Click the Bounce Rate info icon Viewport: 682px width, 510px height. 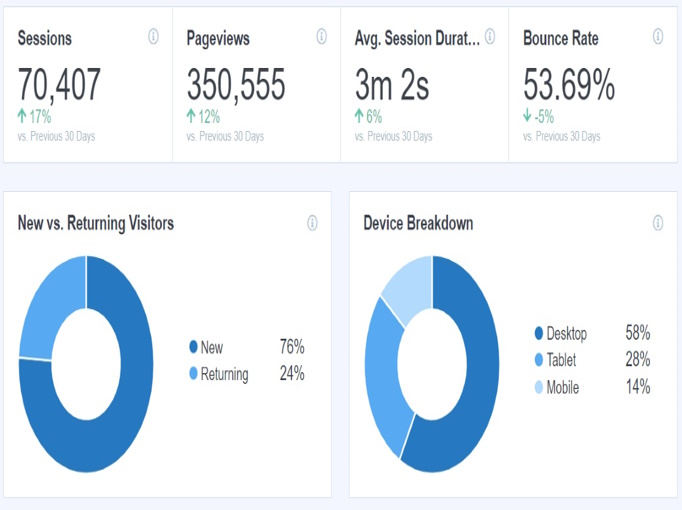pos(658,37)
